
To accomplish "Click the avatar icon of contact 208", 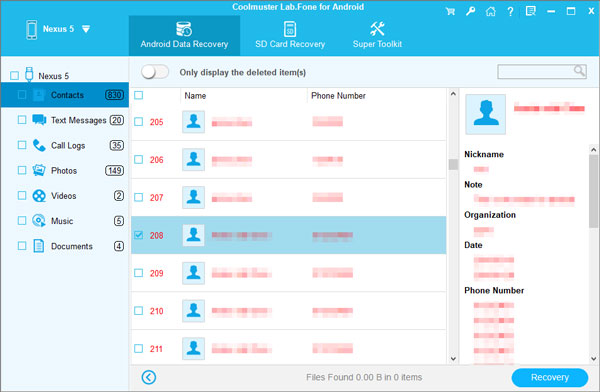I will point(193,235).
